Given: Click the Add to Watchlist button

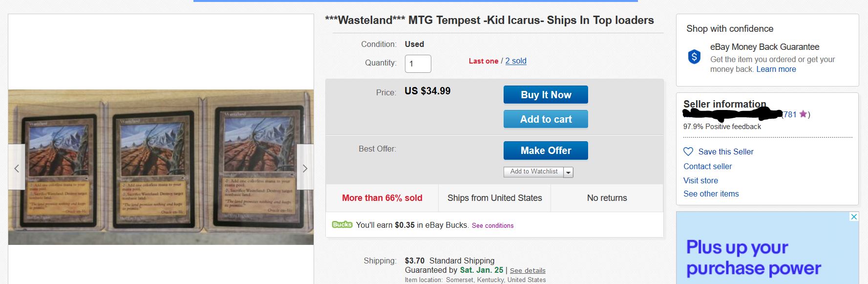Looking at the screenshot, I should [533, 172].
